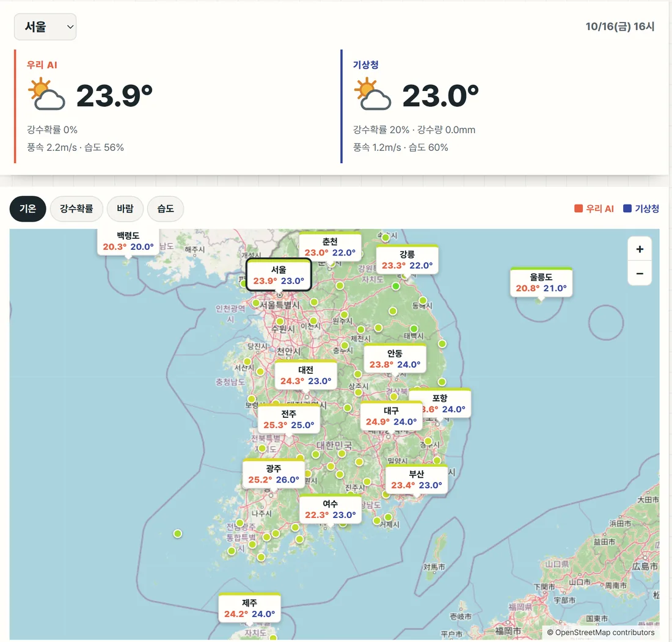Switch to the 바람 tab
Viewport: 672px width, 642px height.
pos(125,209)
